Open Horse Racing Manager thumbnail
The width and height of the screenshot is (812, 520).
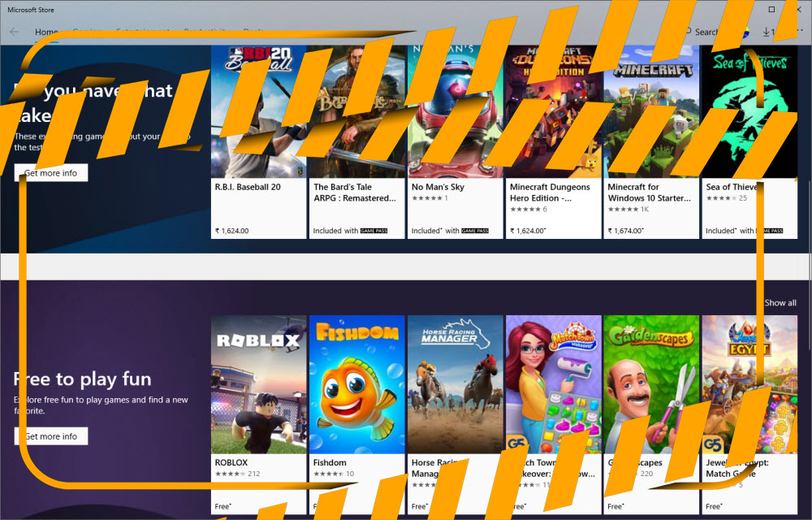pyautogui.click(x=456, y=384)
